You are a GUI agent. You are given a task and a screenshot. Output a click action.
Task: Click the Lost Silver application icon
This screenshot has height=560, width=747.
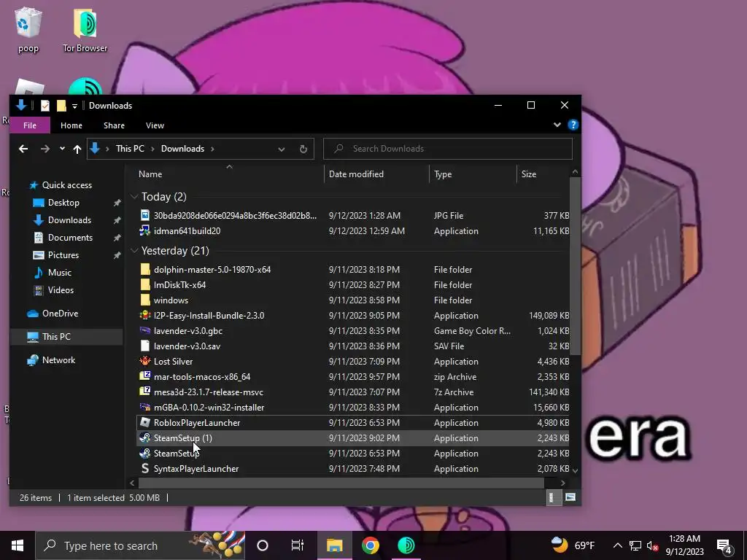(x=145, y=361)
